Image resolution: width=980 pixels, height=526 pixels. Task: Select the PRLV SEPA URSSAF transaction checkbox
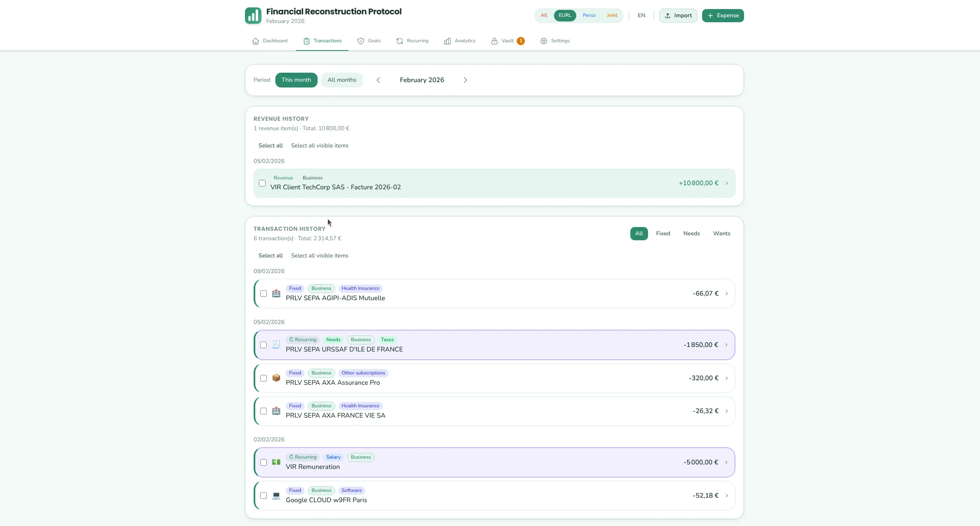(x=264, y=345)
